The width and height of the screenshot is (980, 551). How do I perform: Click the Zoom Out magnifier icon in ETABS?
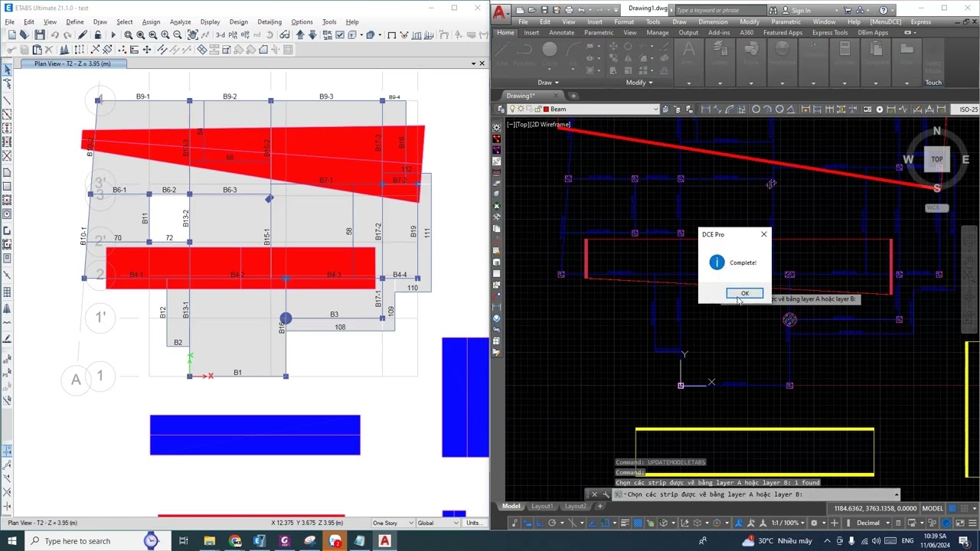click(178, 35)
